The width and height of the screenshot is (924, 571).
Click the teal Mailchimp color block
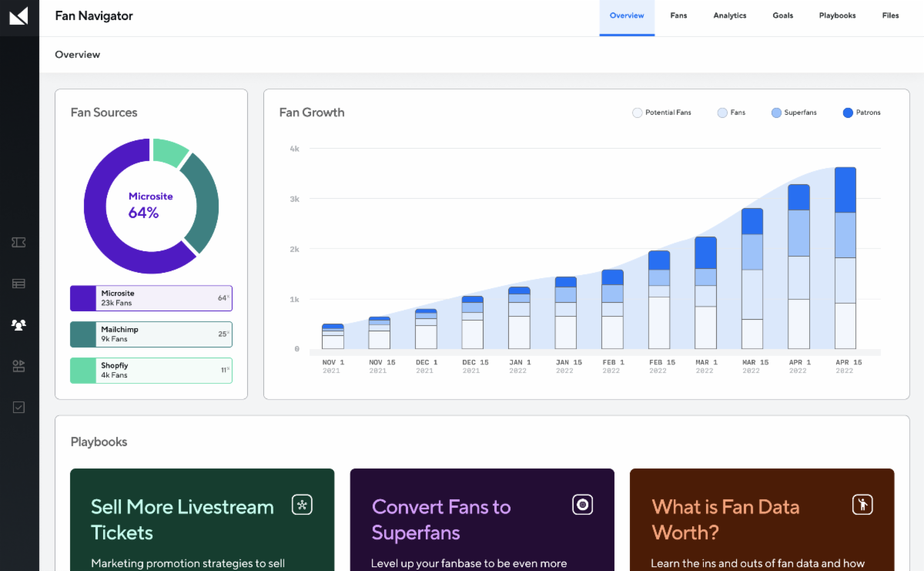(82, 334)
